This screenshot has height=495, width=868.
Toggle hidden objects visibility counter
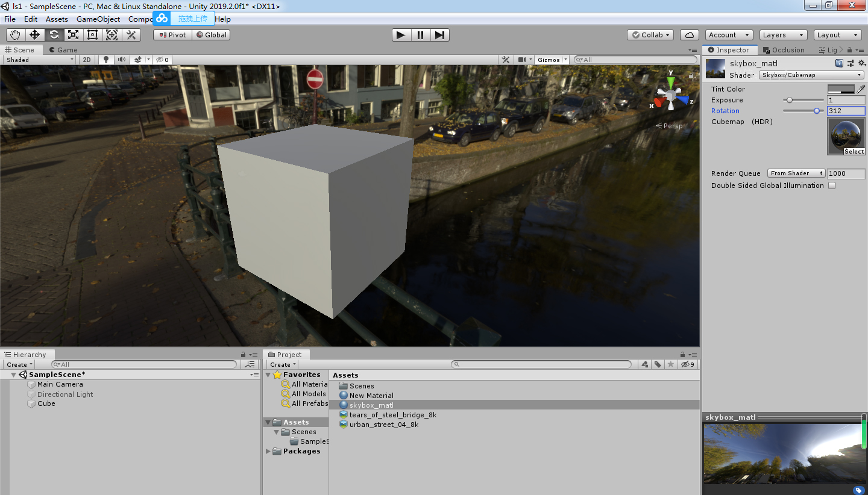click(162, 60)
